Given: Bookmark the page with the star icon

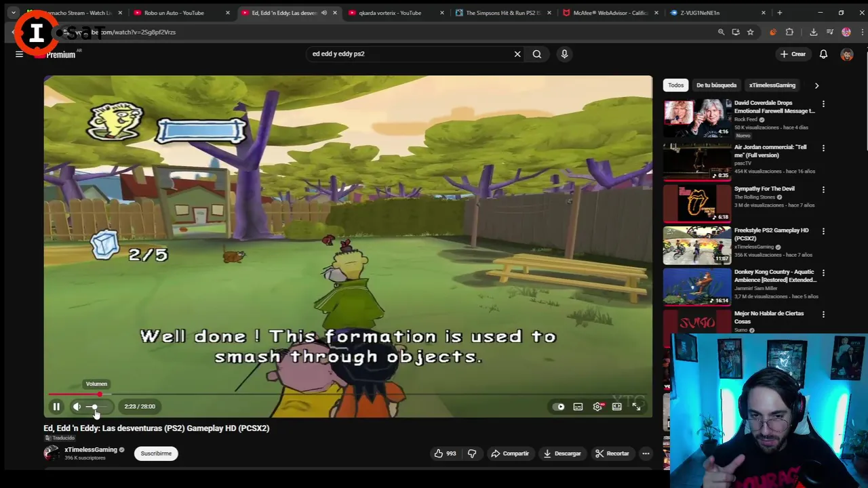Looking at the screenshot, I should pyautogui.click(x=750, y=32).
